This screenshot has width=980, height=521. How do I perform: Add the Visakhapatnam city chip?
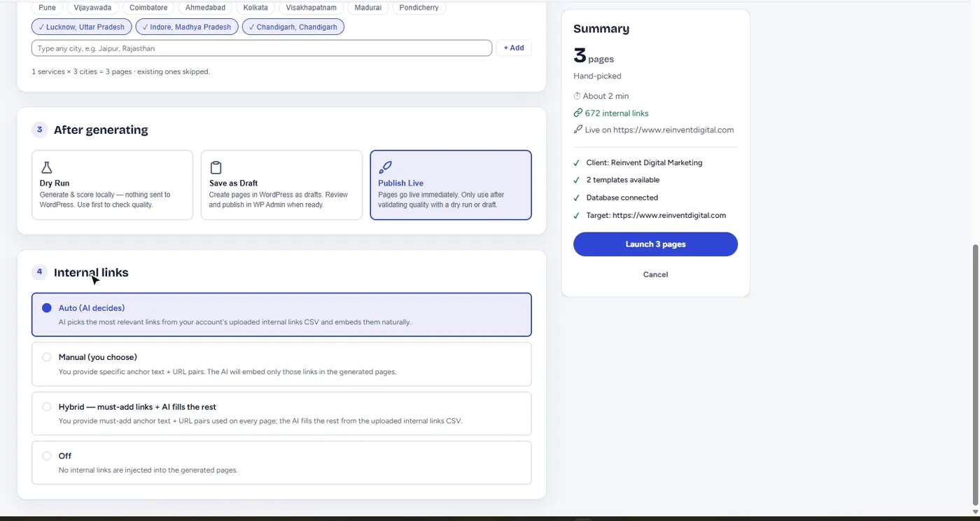click(311, 8)
